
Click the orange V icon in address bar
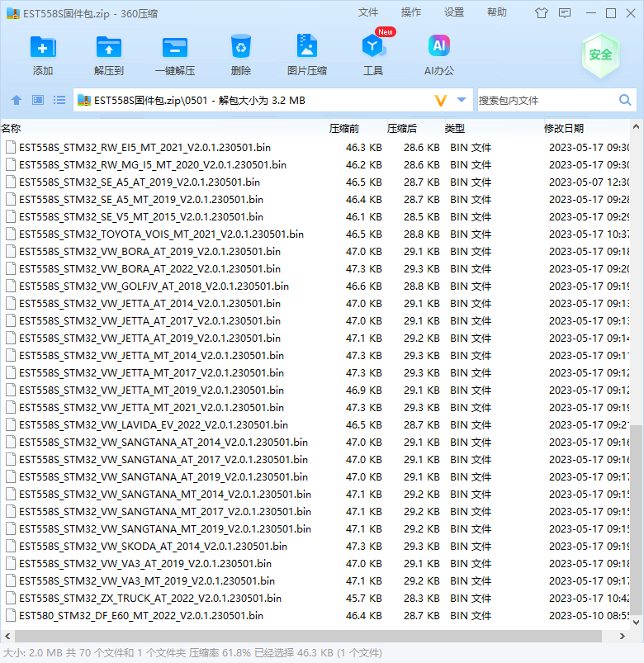[441, 100]
